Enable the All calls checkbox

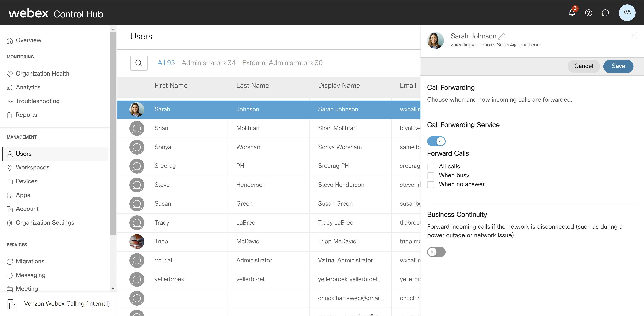pyautogui.click(x=431, y=166)
